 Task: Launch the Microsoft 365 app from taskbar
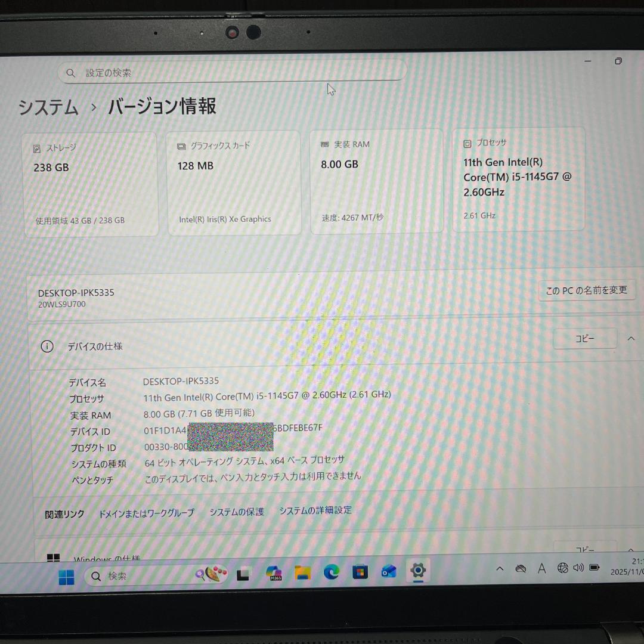point(274,574)
